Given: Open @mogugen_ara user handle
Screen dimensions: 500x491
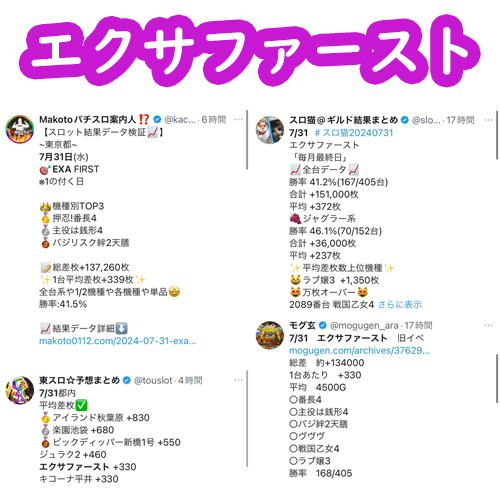Looking at the screenshot, I should coord(364,325).
